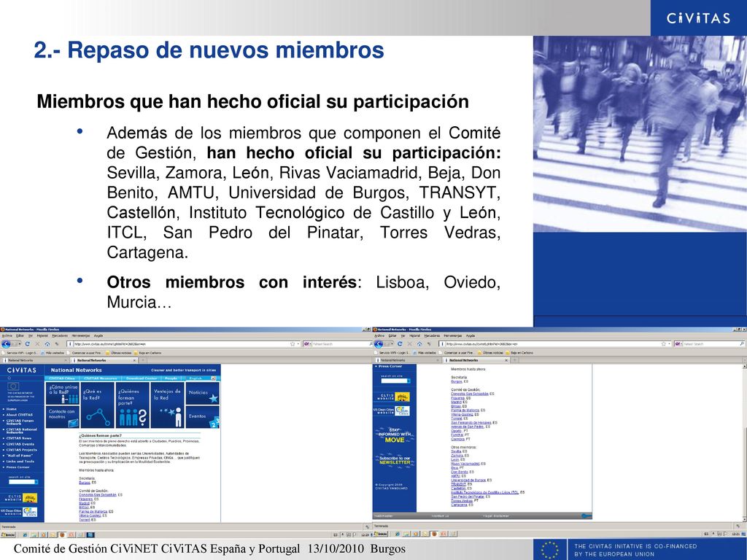Open the 'Eventos' tile
This screenshot has height=560, width=747.
[203, 416]
